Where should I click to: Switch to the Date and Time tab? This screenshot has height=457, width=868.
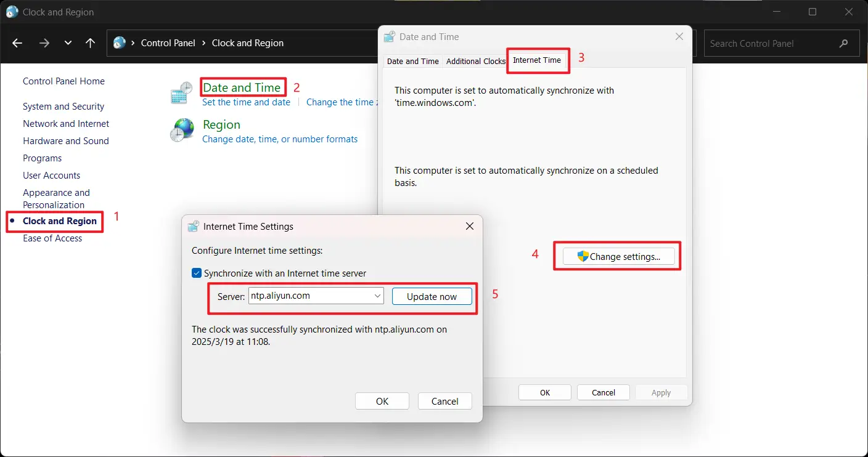(412, 61)
